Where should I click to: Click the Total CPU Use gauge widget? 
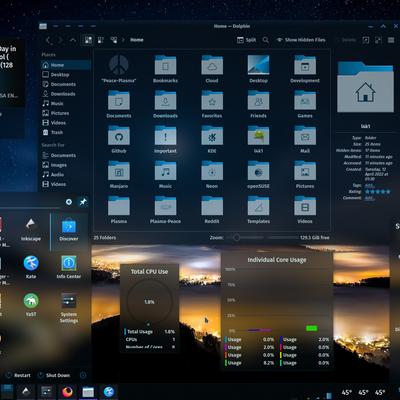point(149,301)
